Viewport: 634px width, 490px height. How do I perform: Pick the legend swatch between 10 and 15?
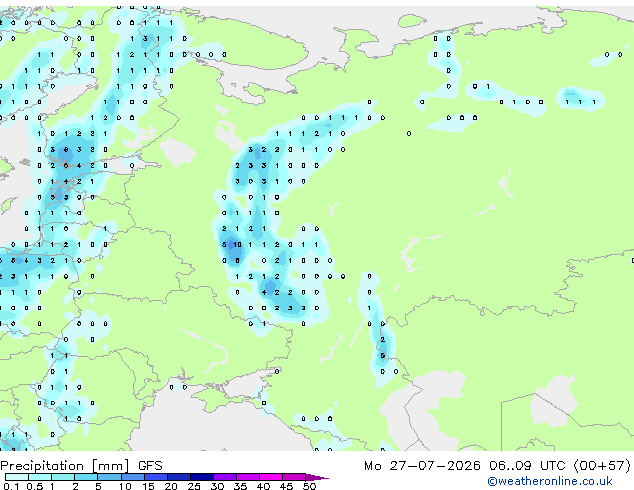[132, 477]
